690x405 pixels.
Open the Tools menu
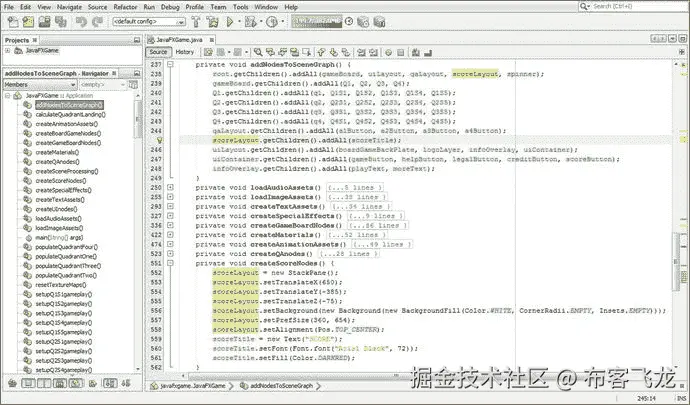click(241, 7)
